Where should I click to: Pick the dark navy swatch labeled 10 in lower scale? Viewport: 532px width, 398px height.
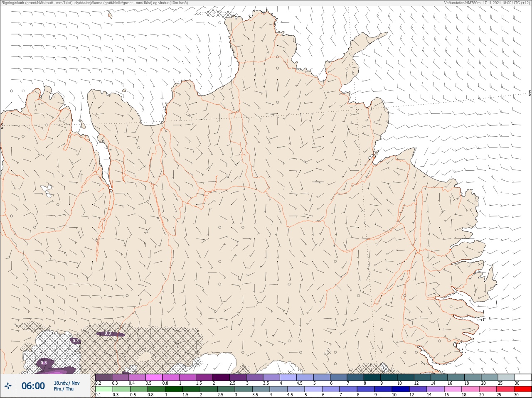400,389
